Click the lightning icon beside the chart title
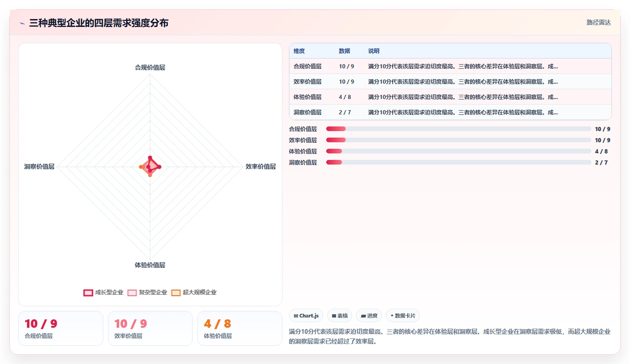The height and width of the screenshot is (364, 630). (x=22, y=23)
